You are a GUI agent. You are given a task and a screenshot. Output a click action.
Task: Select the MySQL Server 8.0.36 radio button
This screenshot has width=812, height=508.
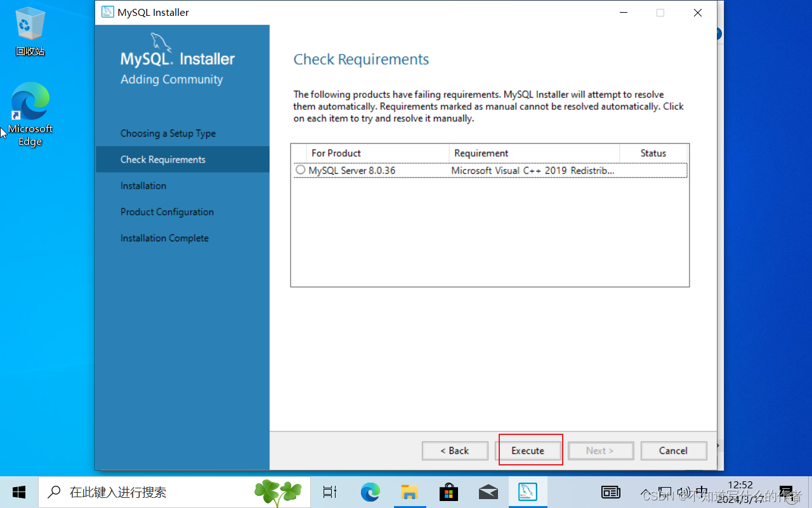(x=300, y=170)
